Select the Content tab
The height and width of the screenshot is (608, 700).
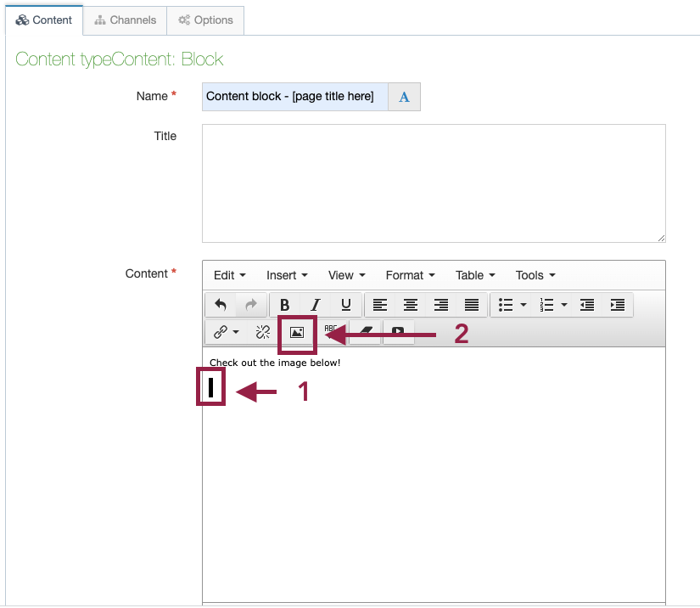tap(44, 20)
